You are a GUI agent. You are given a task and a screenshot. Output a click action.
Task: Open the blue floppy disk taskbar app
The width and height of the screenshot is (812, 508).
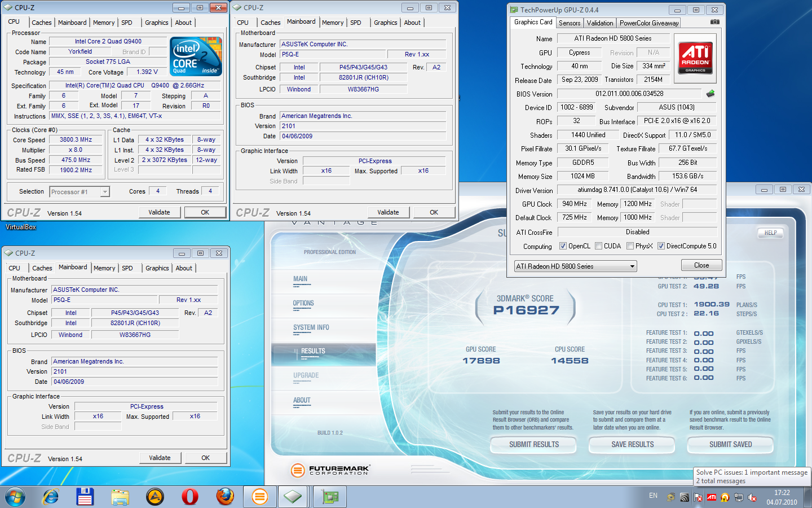(85, 497)
